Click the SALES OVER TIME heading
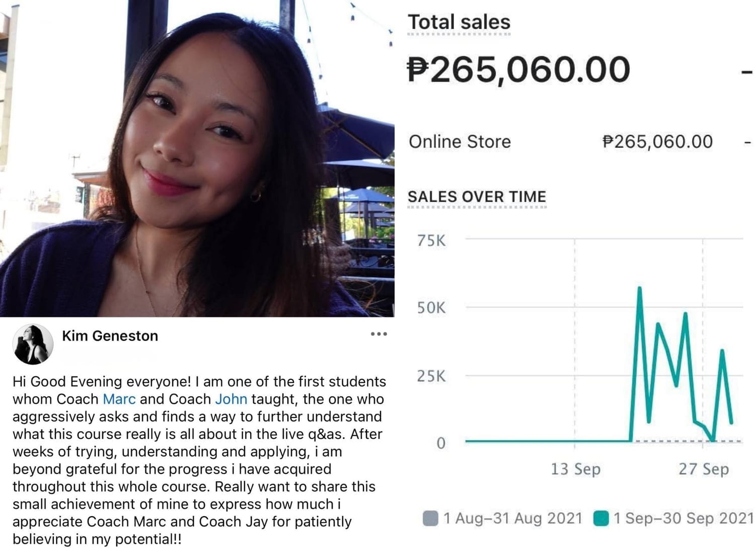755x560 pixels. pyautogui.click(x=477, y=197)
